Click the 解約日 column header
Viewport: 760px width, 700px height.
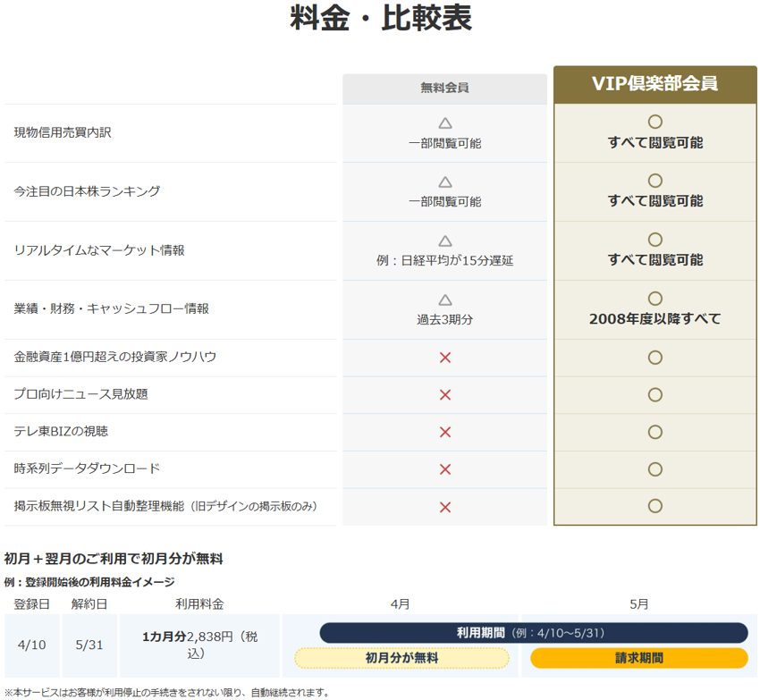click(89, 604)
